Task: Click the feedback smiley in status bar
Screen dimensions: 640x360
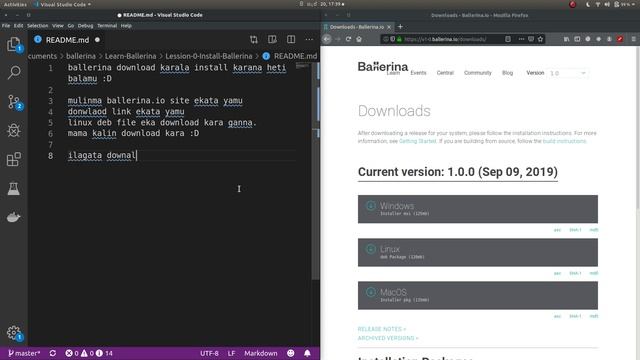Action: tap(291, 353)
